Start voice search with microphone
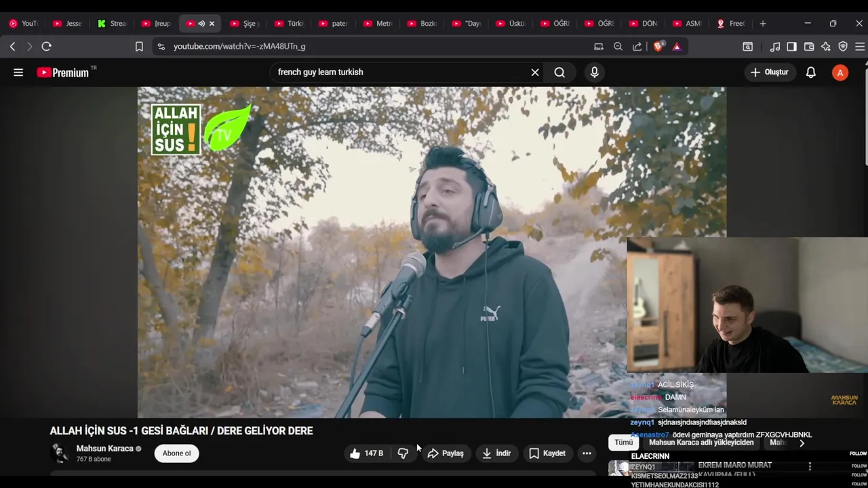This screenshot has height=488, width=868. pyautogui.click(x=594, y=73)
